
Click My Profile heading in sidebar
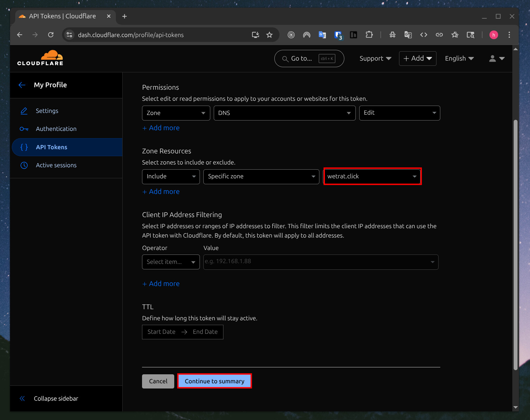pyautogui.click(x=50, y=85)
